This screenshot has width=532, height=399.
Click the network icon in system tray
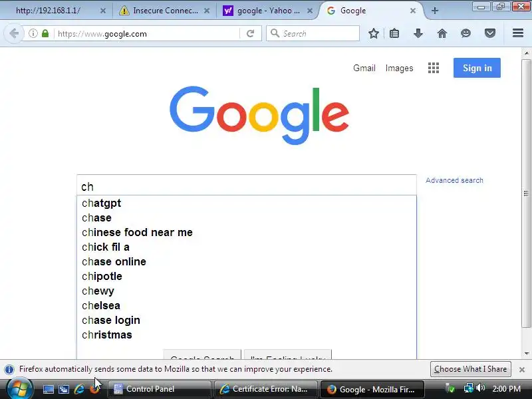click(469, 388)
